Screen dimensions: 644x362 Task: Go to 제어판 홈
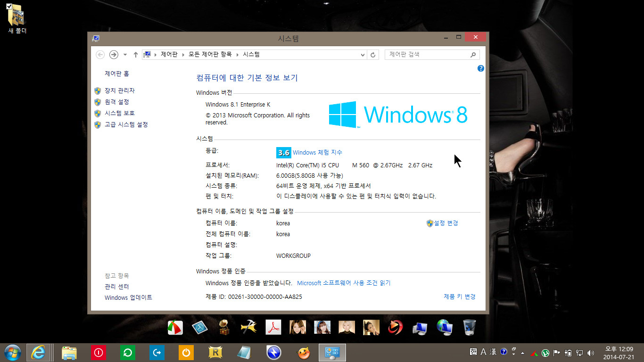116,74
